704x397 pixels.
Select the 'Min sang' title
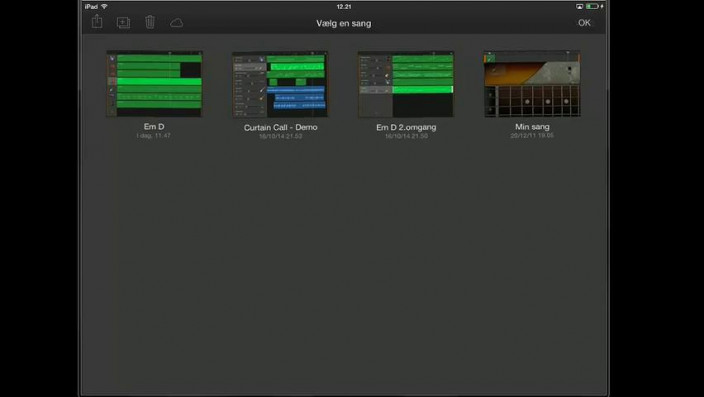pyautogui.click(x=532, y=127)
